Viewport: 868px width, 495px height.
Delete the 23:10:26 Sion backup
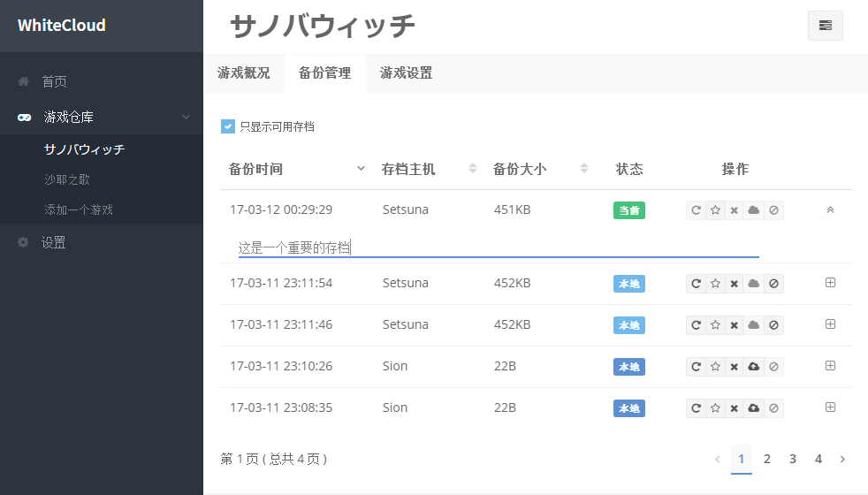coord(735,367)
